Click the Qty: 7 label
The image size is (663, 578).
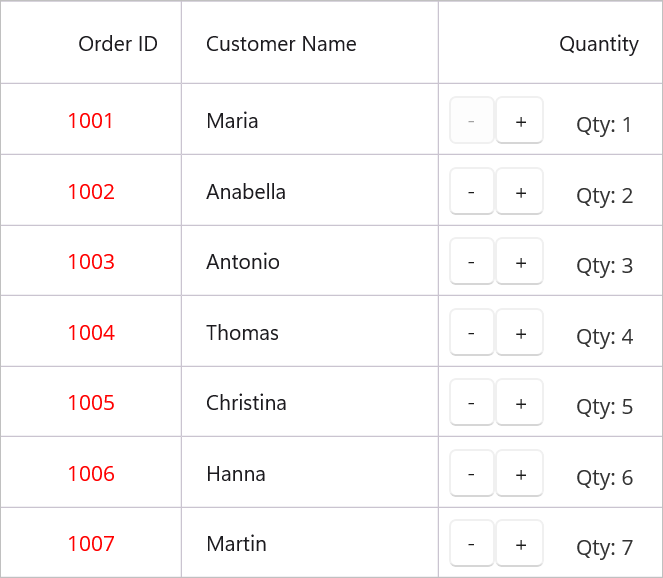click(x=604, y=548)
